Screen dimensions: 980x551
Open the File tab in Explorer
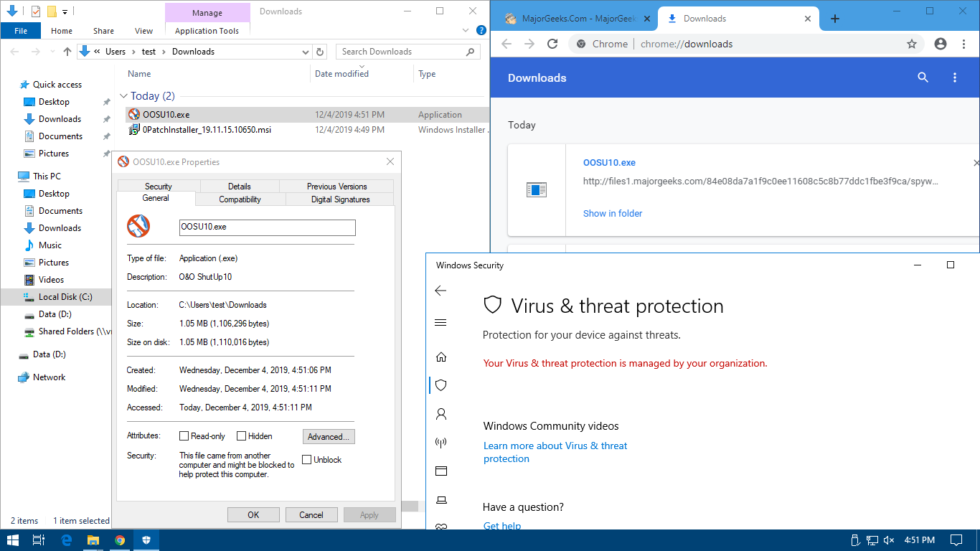tap(21, 30)
